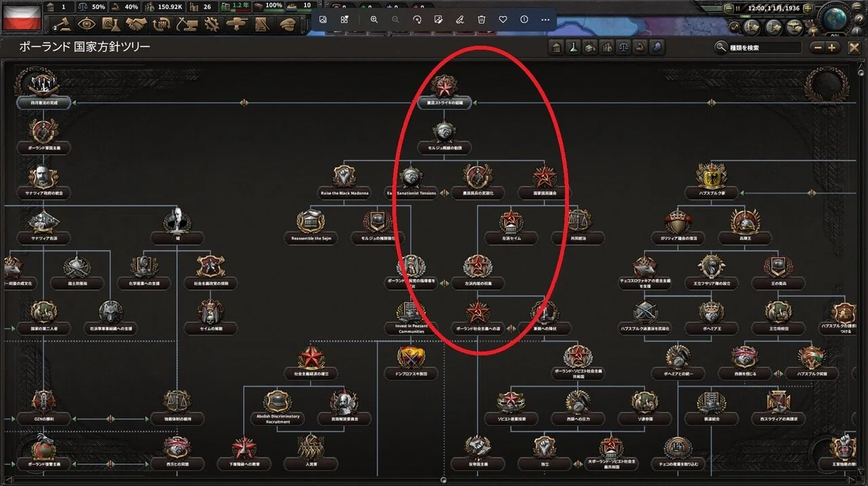Image resolution: width=868 pixels, height=486 pixels.
Task: Click the trash can delete icon in viewer toolbar
Action: (481, 20)
